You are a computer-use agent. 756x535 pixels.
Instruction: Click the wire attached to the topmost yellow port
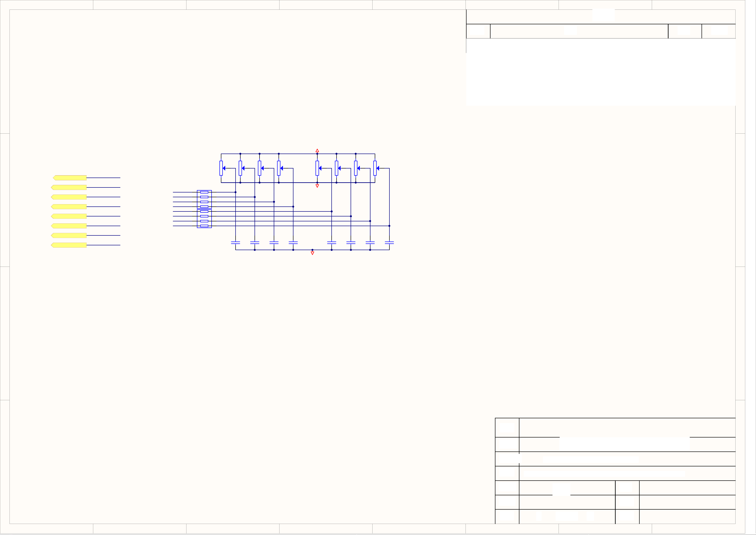click(x=103, y=178)
